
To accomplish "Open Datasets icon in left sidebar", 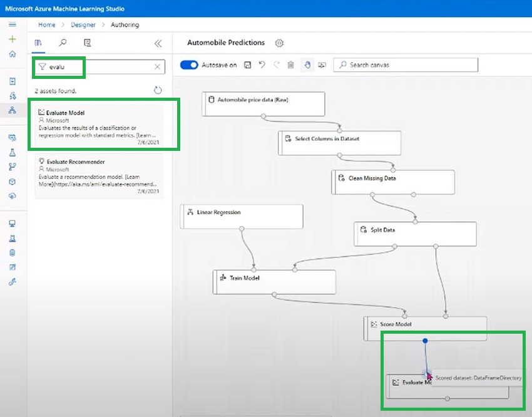I will click(13, 138).
